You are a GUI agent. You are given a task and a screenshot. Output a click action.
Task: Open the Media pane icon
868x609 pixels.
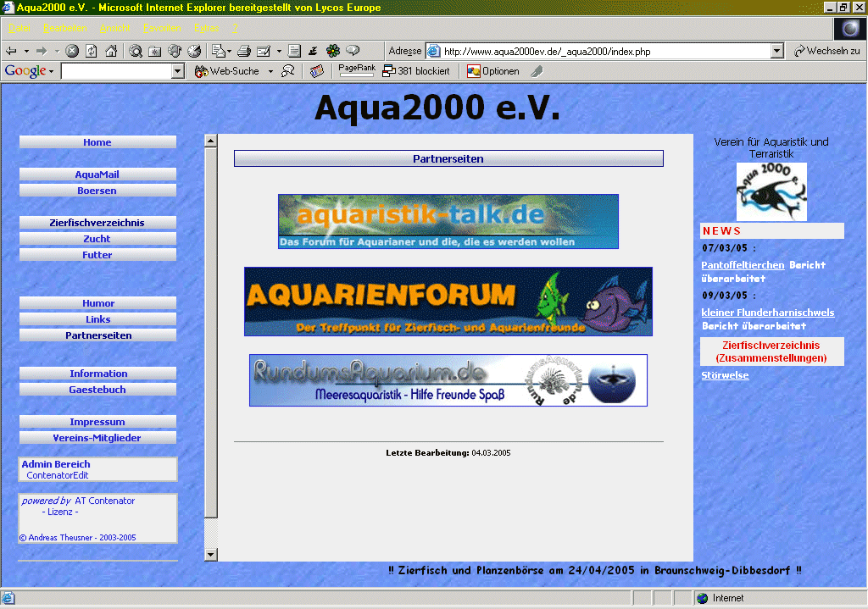tap(175, 52)
